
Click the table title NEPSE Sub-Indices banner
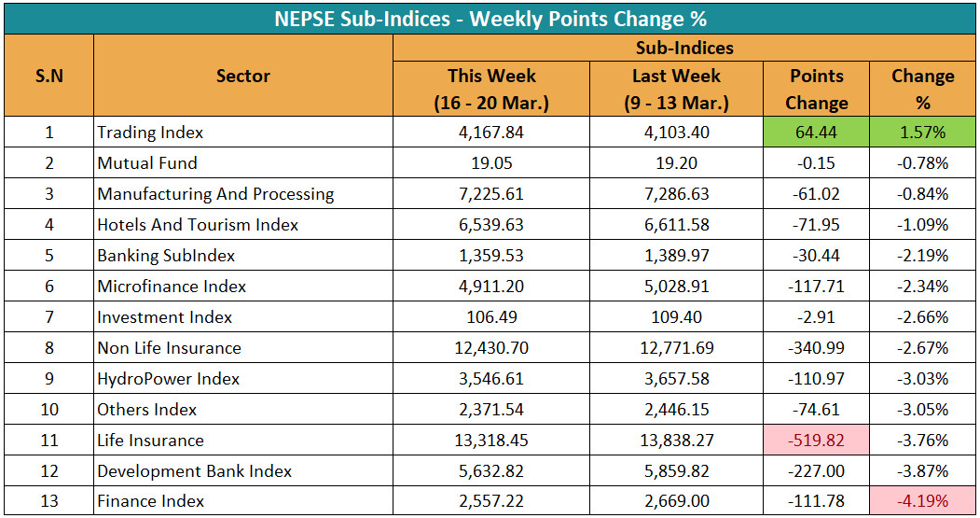[490, 18]
